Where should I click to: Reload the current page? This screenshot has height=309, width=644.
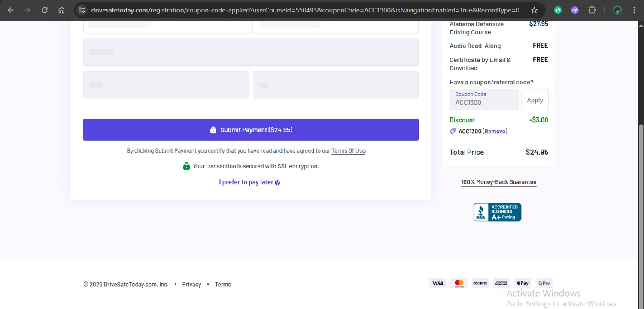coord(45,10)
